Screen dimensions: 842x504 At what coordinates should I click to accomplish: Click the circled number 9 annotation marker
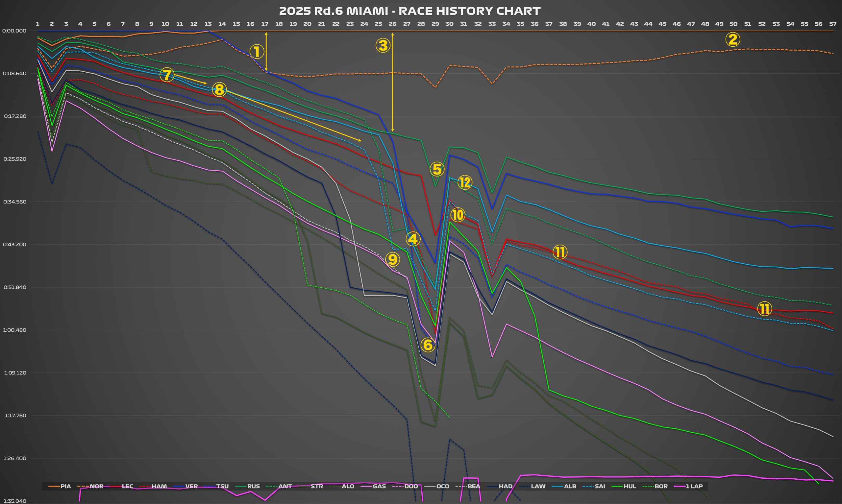point(392,259)
